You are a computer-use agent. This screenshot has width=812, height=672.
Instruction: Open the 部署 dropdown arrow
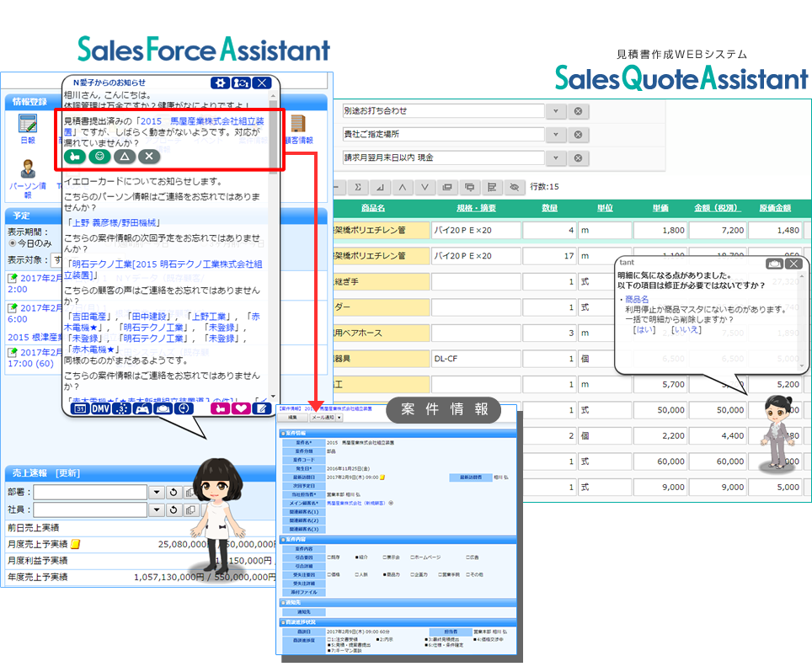157,493
